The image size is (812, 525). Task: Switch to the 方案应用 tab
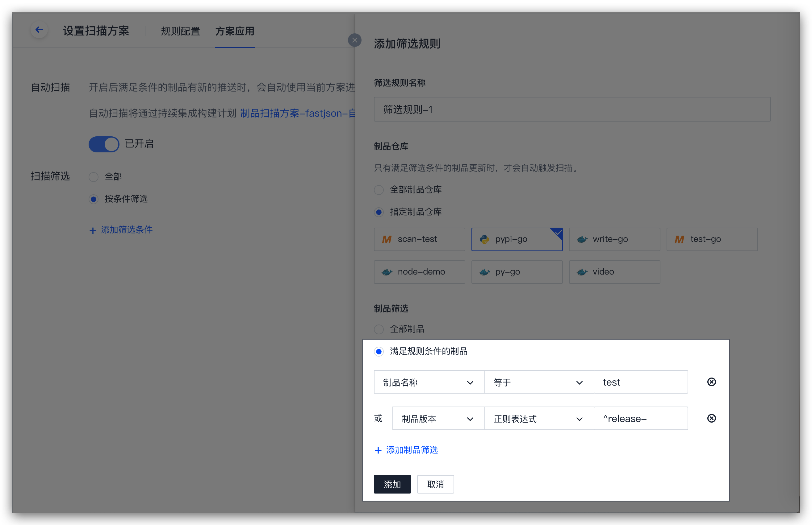[235, 31]
